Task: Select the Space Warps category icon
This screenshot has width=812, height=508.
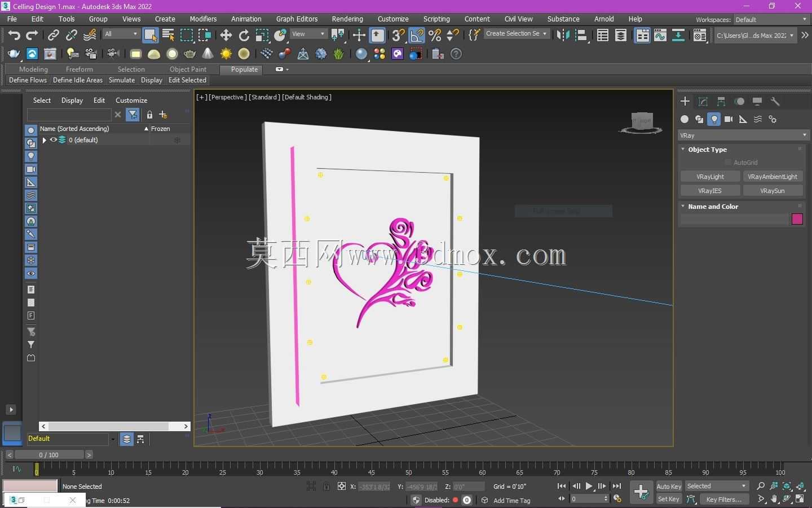Action: (x=758, y=119)
